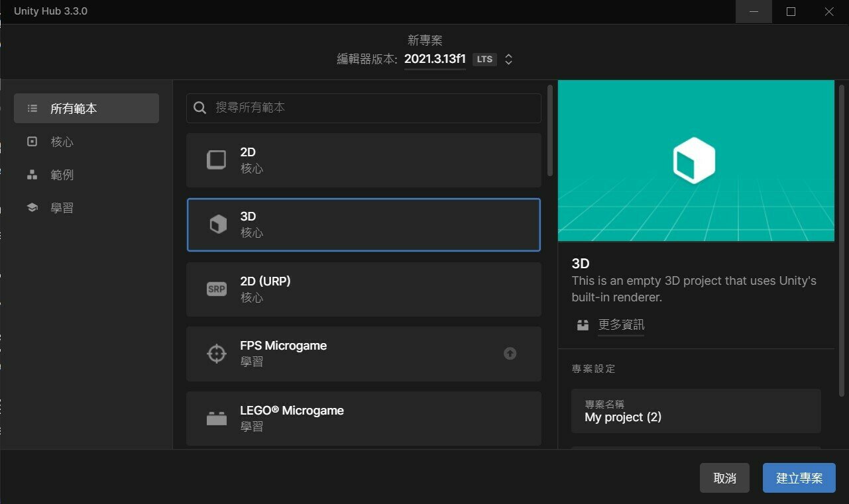Click the 3D template preview image
Image resolution: width=849 pixels, height=504 pixels.
point(696,161)
